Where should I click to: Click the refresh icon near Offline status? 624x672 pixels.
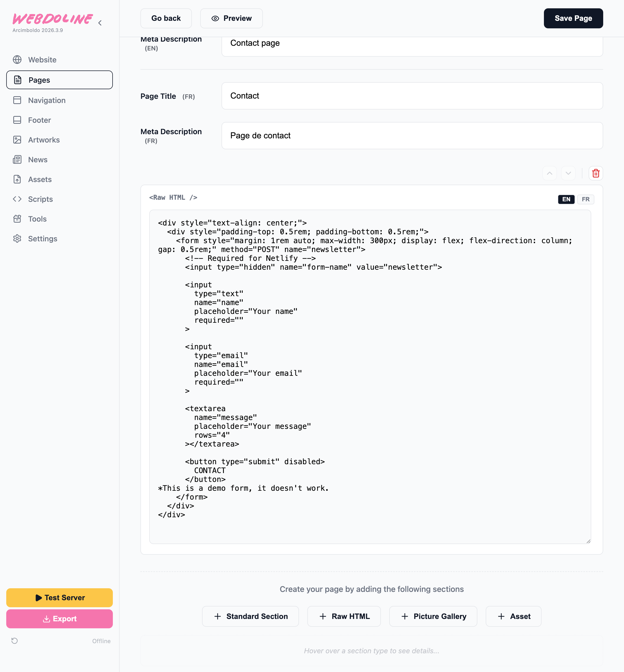point(15,641)
